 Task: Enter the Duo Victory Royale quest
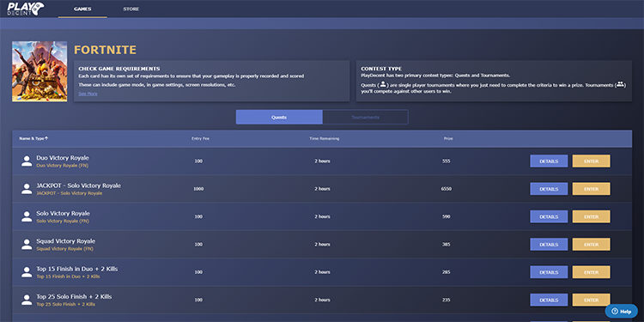[591, 161]
